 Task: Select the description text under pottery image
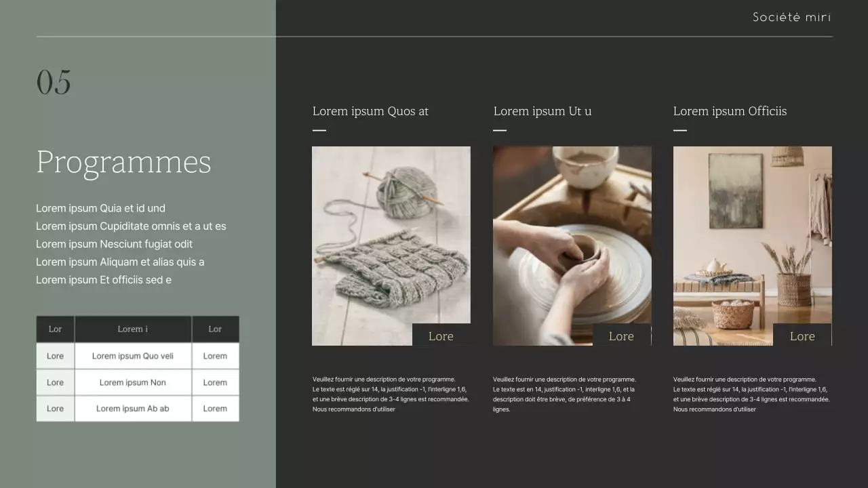564,394
